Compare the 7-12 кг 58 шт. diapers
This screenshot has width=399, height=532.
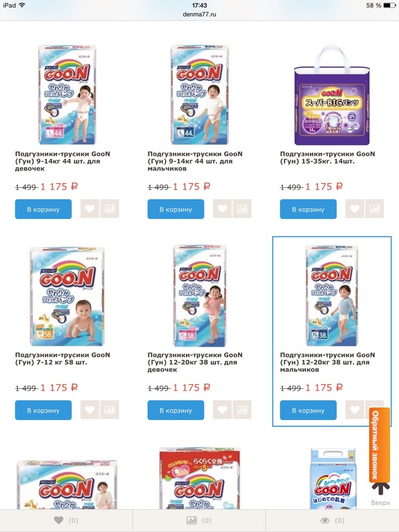[110, 410]
